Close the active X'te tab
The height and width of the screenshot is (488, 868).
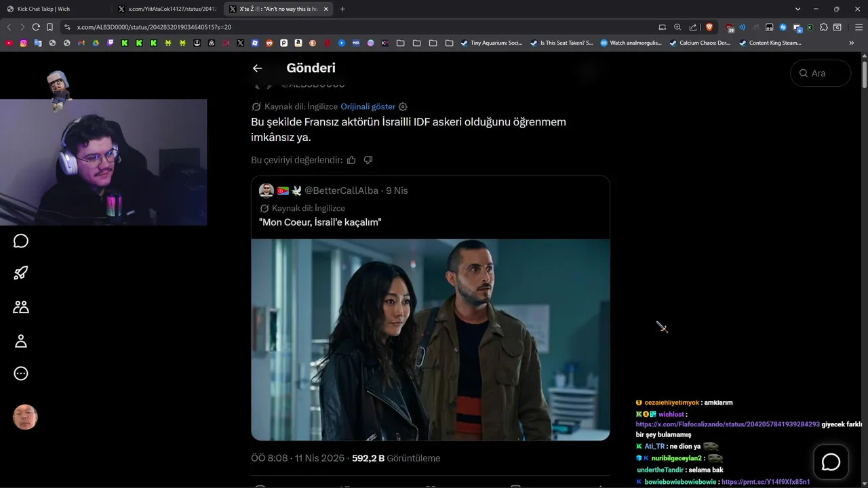(325, 9)
